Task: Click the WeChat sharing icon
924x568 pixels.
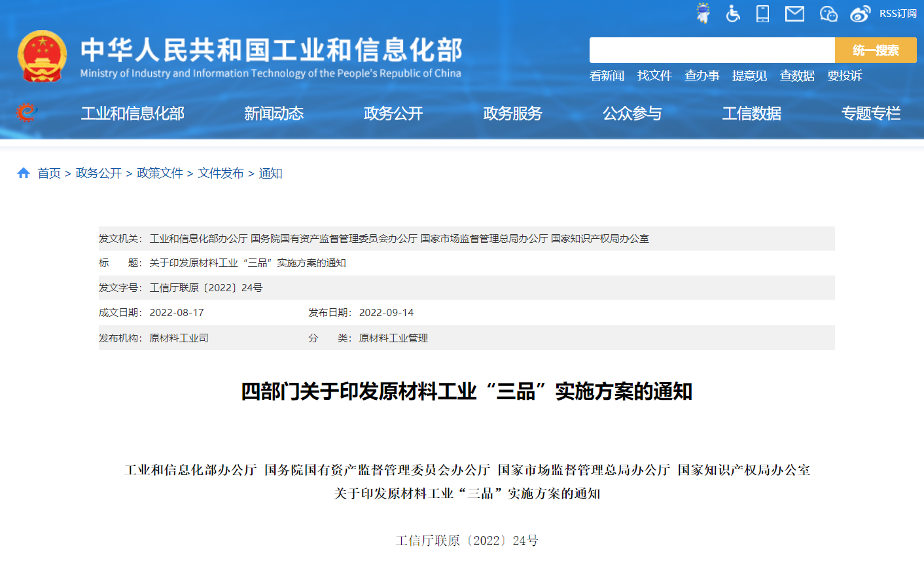Action: click(828, 13)
